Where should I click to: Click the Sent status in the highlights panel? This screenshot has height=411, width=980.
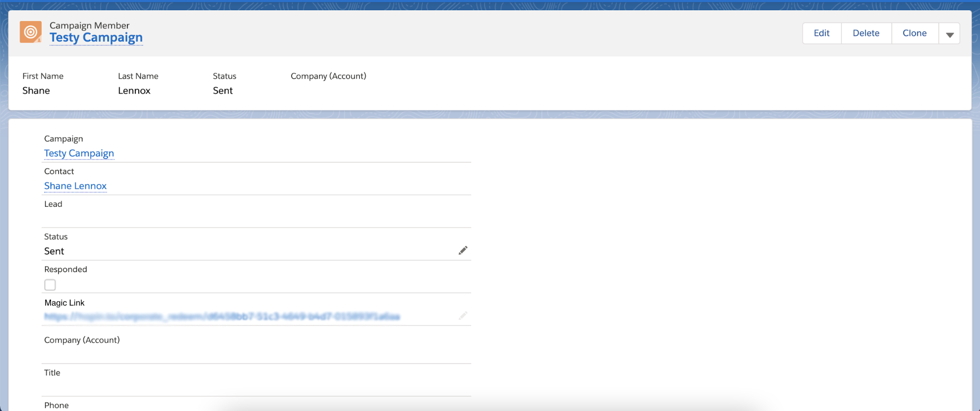pyautogui.click(x=223, y=91)
